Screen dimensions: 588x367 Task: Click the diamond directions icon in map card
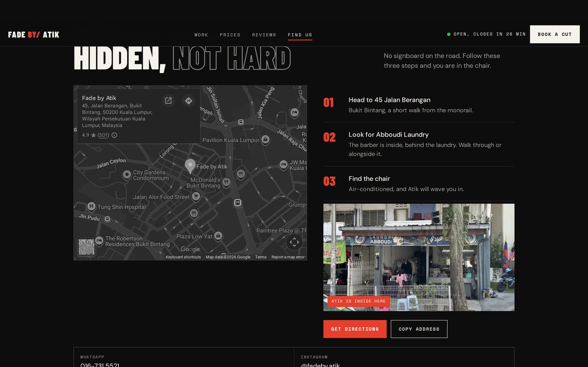click(188, 101)
